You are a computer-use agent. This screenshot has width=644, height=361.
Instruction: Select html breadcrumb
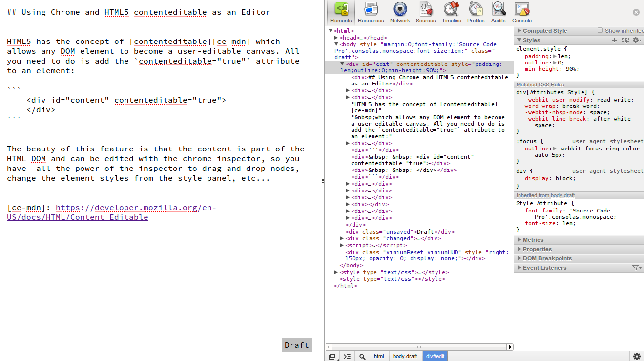click(x=379, y=357)
